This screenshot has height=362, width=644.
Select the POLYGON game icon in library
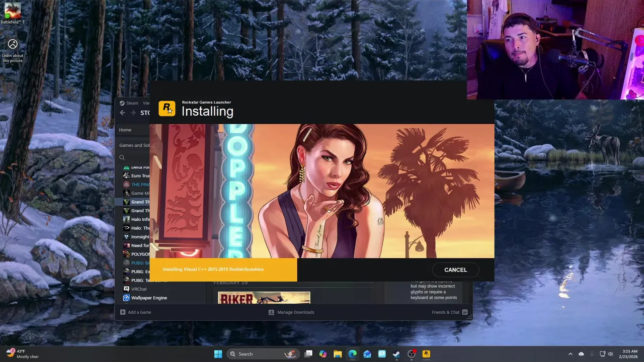[126, 254]
